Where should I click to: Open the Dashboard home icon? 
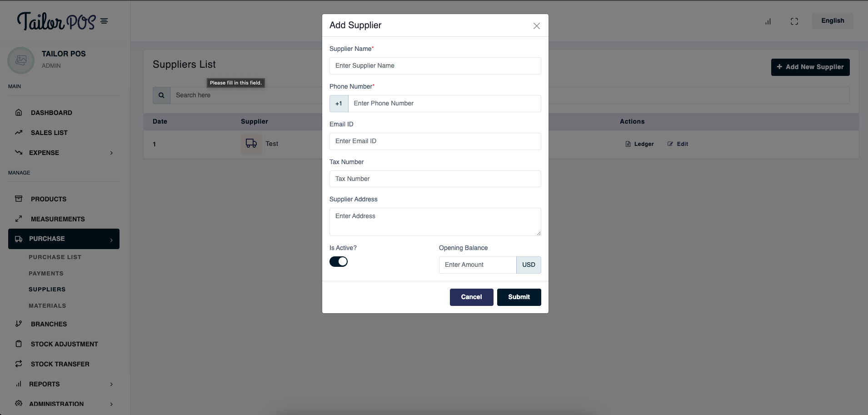pyautogui.click(x=19, y=112)
